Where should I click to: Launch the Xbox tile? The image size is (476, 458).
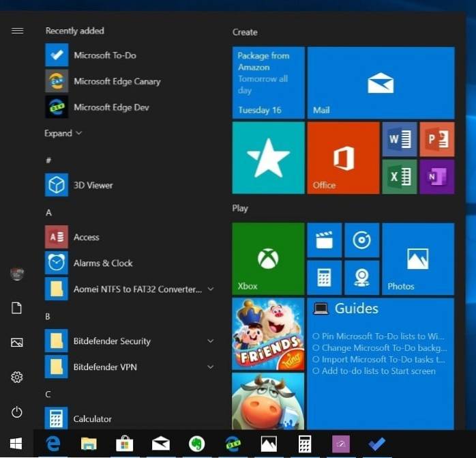point(268,259)
